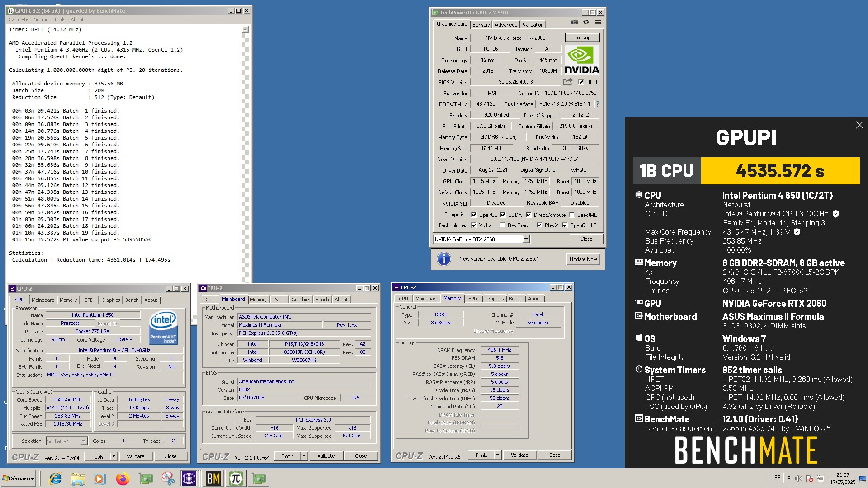Click the NVIDIA logo in GPU-Z
The image size is (868, 488).
[x=582, y=60]
